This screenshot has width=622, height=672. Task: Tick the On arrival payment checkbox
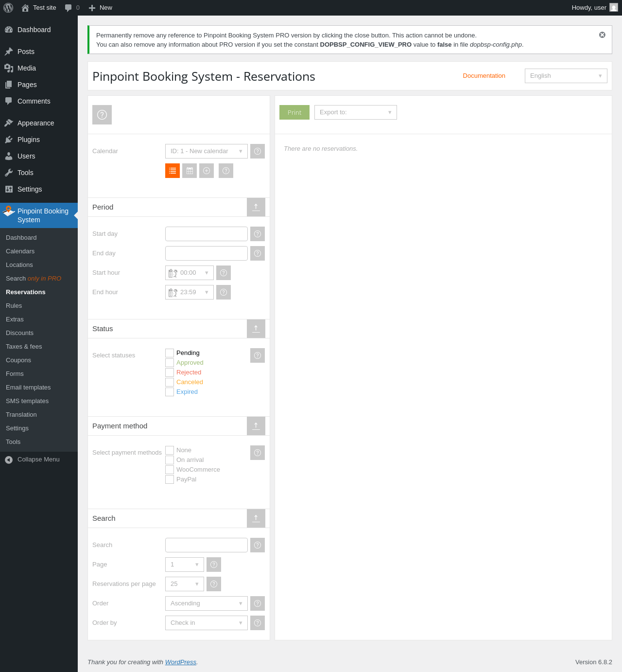pyautogui.click(x=170, y=460)
